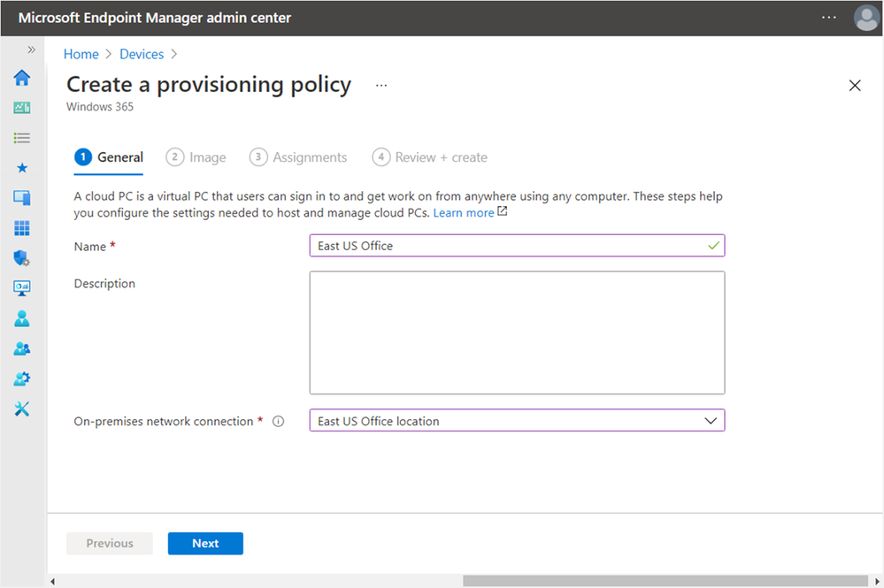The width and height of the screenshot is (884, 588).
Task: Open Dashboard chart icon in sidebar
Action: (x=22, y=108)
